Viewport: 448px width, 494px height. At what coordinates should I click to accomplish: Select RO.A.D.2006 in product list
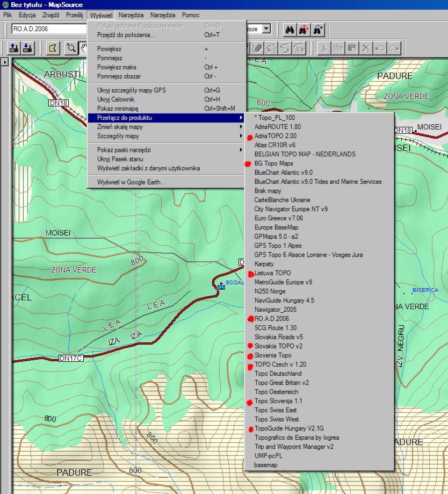click(x=319, y=319)
